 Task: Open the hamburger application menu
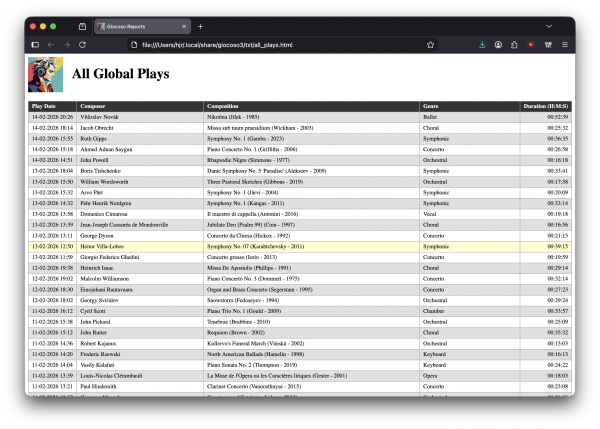(565, 45)
